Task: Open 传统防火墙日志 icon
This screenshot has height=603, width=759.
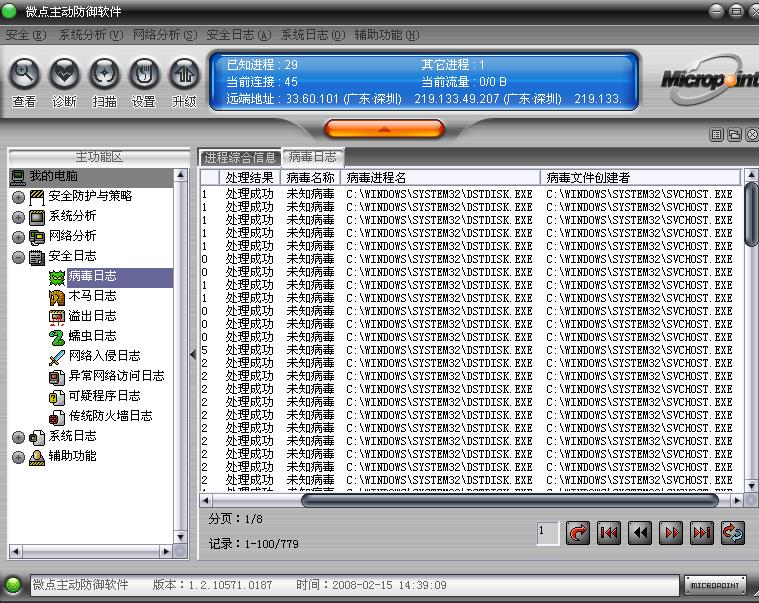Action: pos(57,417)
